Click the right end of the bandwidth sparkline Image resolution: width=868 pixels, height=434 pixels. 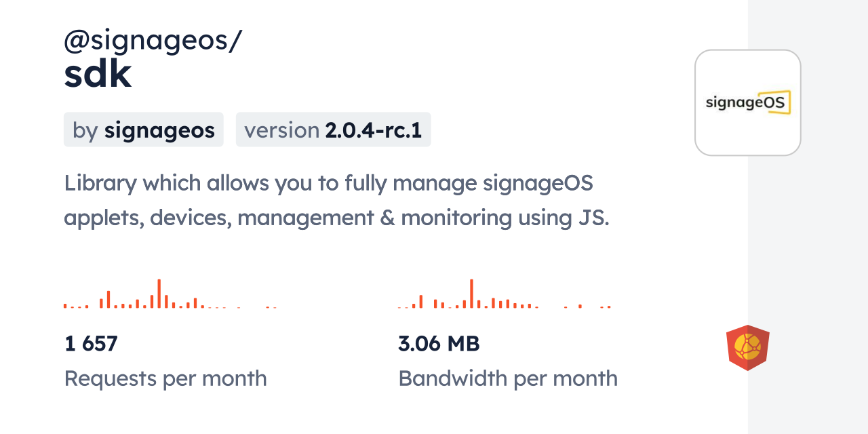click(x=609, y=307)
